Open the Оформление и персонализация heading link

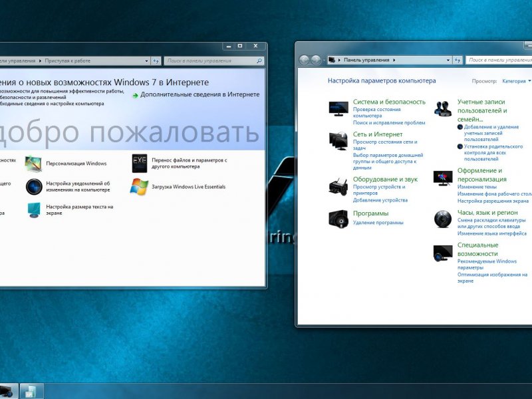click(x=481, y=175)
